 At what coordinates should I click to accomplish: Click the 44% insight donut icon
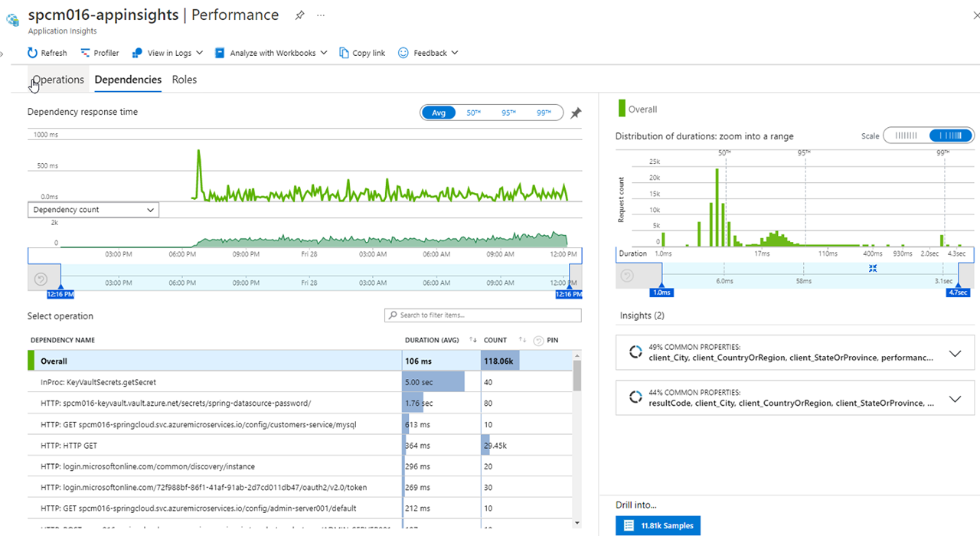tap(635, 397)
